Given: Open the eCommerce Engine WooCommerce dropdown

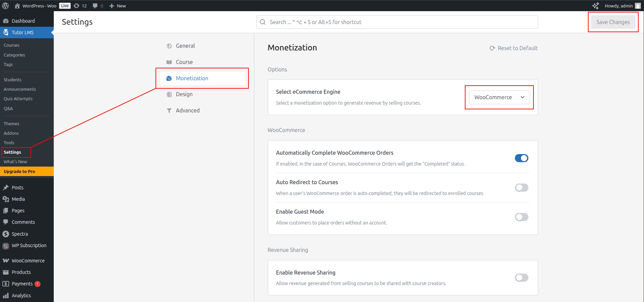Looking at the screenshot, I should pos(499,98).
